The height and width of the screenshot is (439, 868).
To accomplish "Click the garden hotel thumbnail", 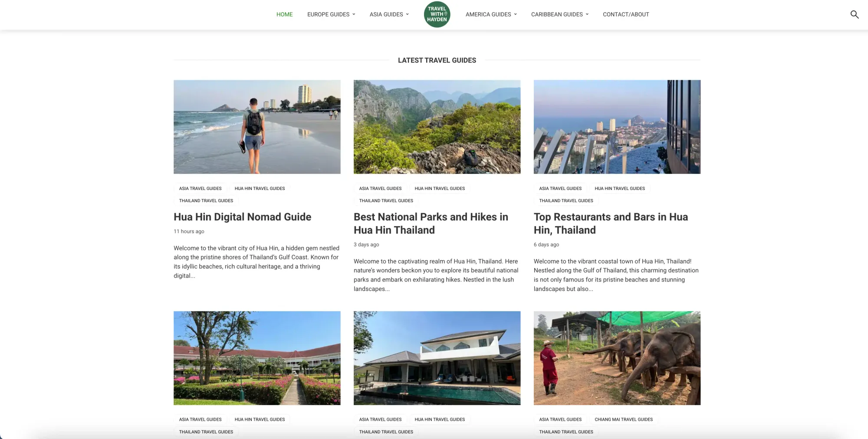I will (257, 358).
